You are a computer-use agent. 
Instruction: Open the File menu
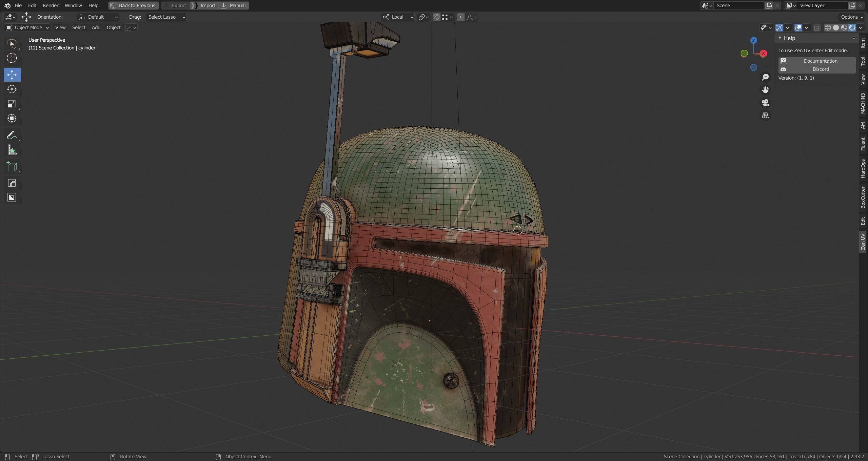(18, 5)
